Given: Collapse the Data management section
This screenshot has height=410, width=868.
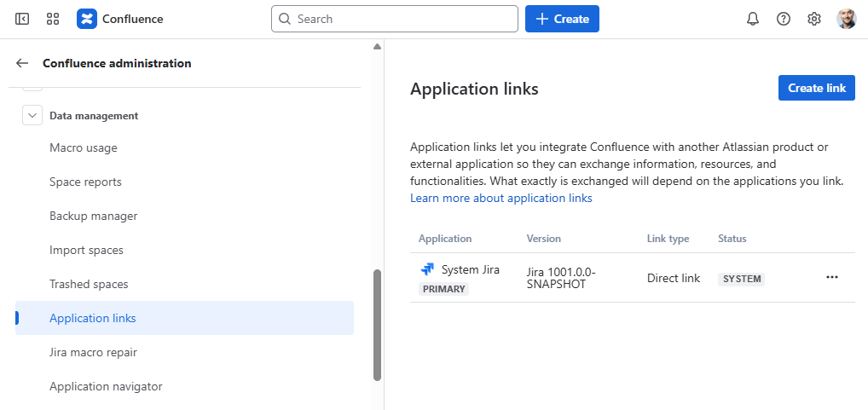Looking at the screenshot, I should click(x=32, y=116).
